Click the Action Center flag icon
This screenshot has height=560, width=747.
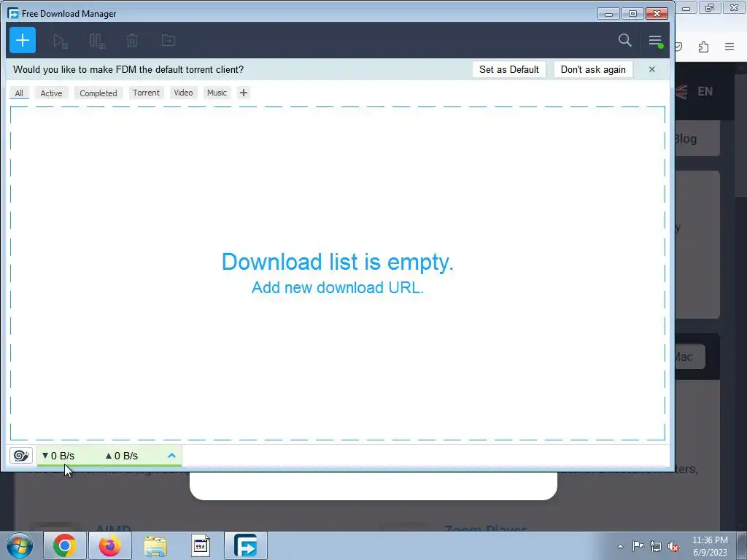click(x=638, y=546)
